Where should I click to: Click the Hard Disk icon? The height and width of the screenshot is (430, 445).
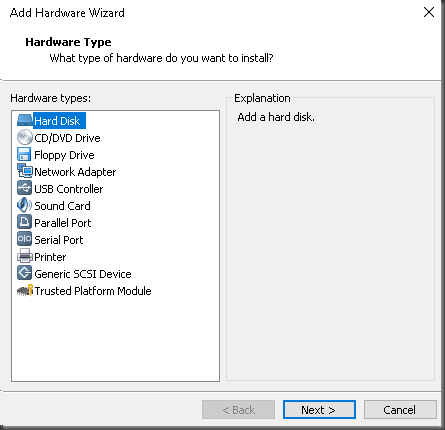coord(25,121)
